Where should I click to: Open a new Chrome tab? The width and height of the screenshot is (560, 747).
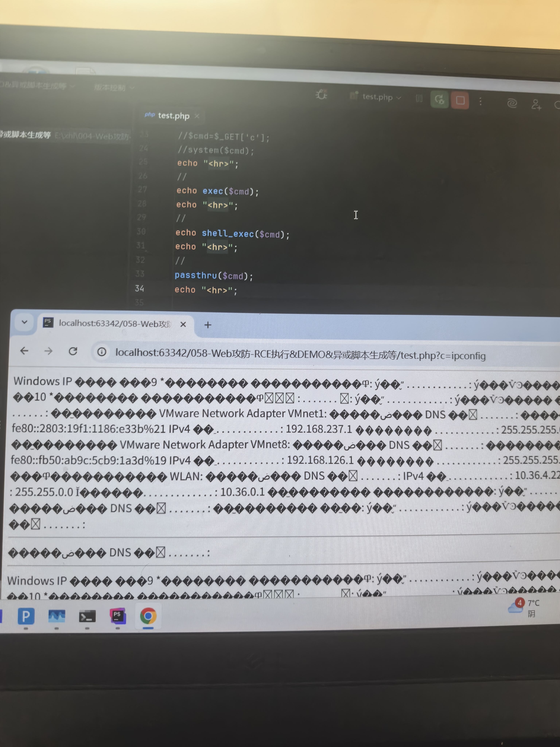tap(208, 325)
